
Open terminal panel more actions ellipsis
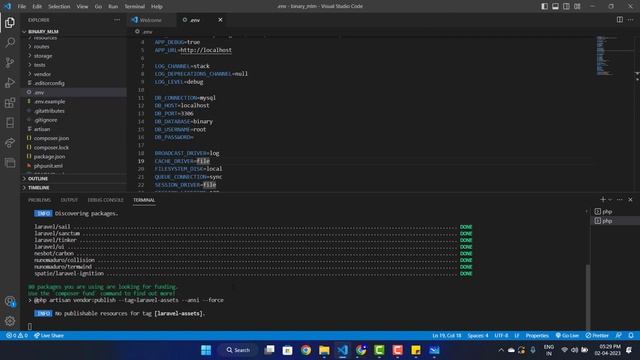tap(620, 200)
